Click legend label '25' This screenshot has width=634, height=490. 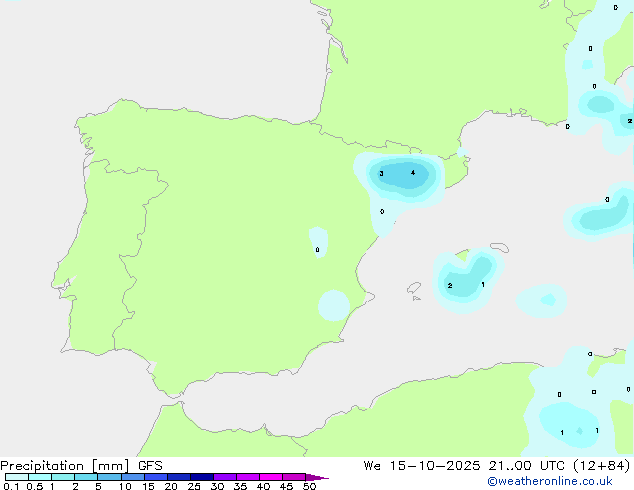pyautogui.click(x=194, y=486)
